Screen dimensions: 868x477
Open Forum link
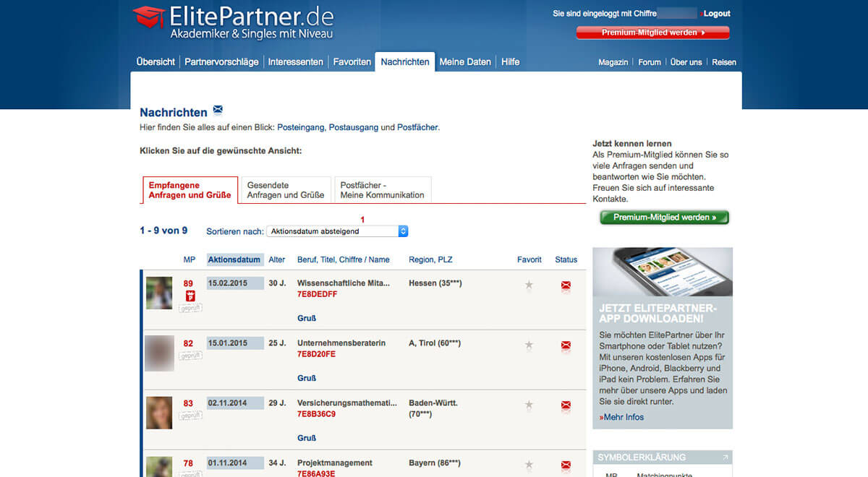pos(650,62)
